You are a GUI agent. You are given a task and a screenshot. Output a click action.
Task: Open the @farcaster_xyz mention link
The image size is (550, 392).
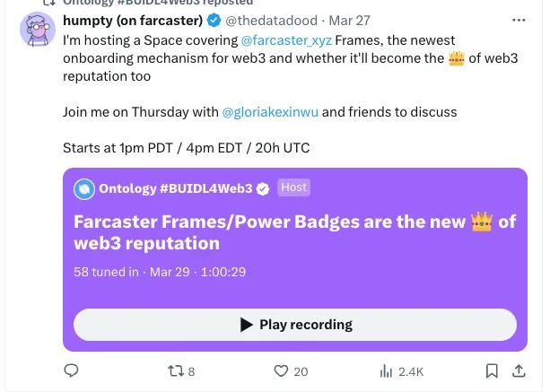pos(286,40)
